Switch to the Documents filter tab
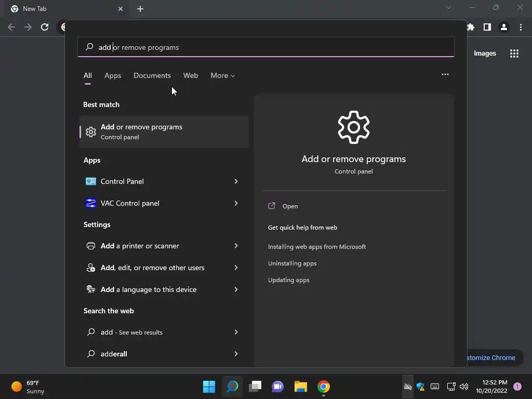 (152, 76)
